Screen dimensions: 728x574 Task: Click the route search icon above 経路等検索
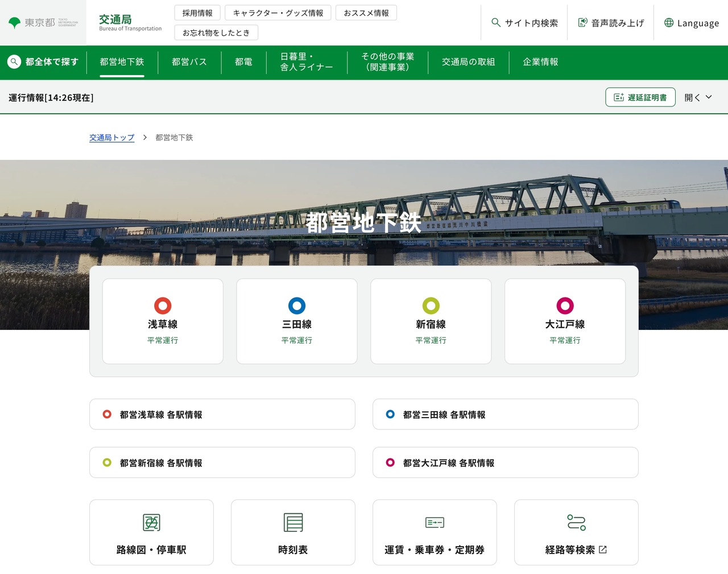click(576, 522)
